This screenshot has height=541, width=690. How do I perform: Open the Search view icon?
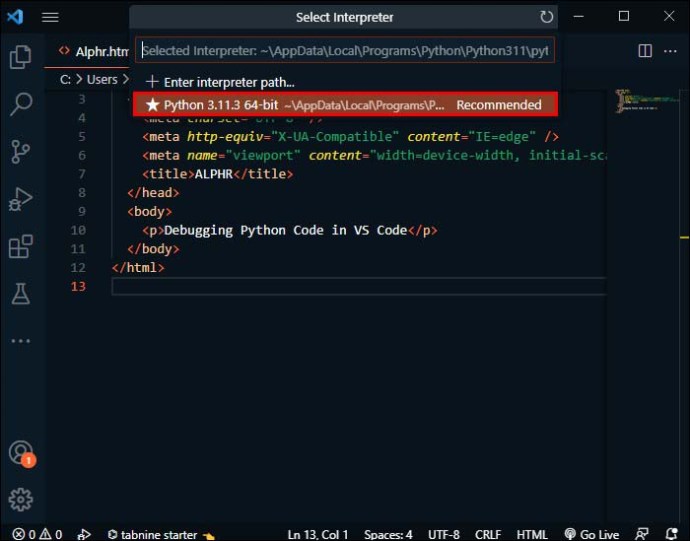tap(20, 104)
